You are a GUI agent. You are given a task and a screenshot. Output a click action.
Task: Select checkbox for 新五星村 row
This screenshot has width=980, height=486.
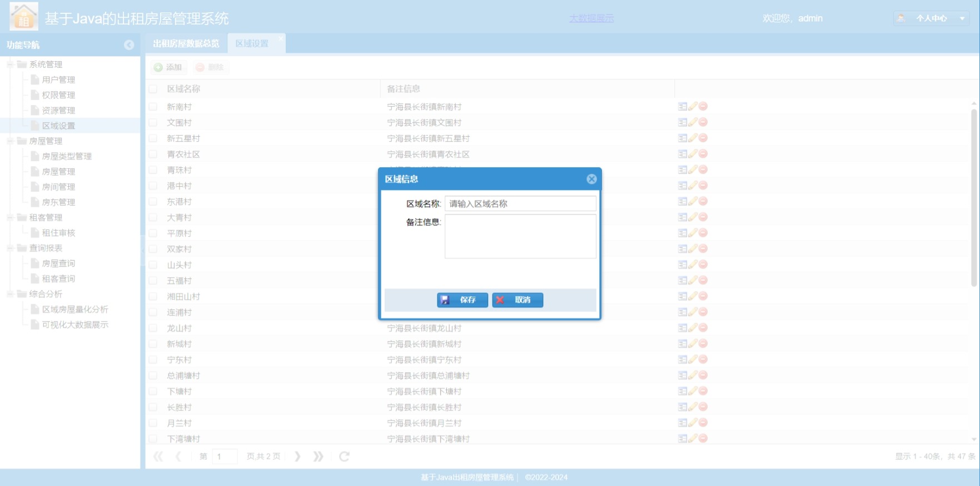tap(153, 138)
